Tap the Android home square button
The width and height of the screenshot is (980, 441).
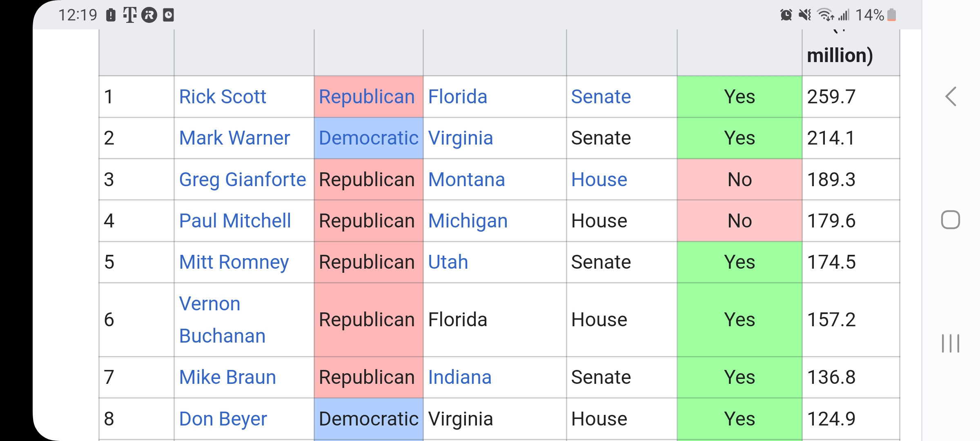coord(950,220)
